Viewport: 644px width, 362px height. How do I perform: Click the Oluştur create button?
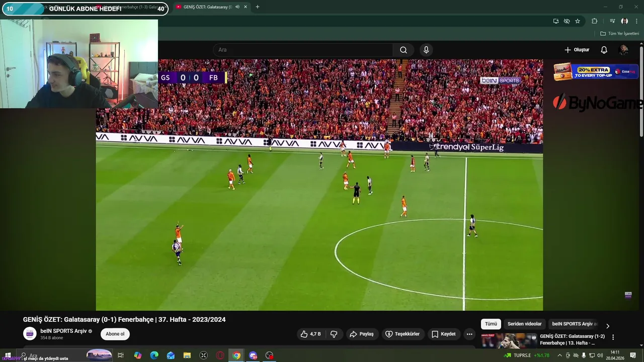tap(577, 50)
